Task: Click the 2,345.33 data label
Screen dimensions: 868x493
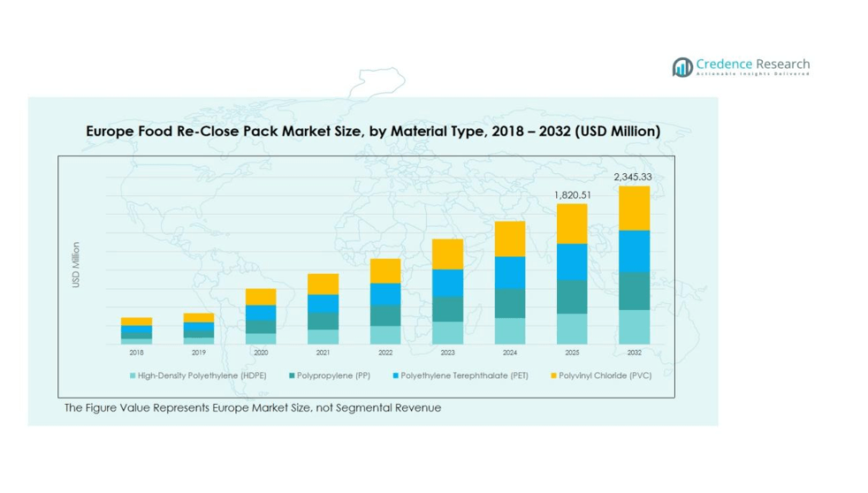Action: click(633, 178)
